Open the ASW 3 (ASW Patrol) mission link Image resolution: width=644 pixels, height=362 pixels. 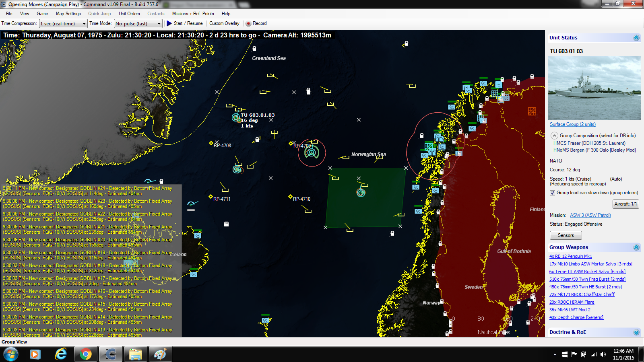[x=590, y=215]
